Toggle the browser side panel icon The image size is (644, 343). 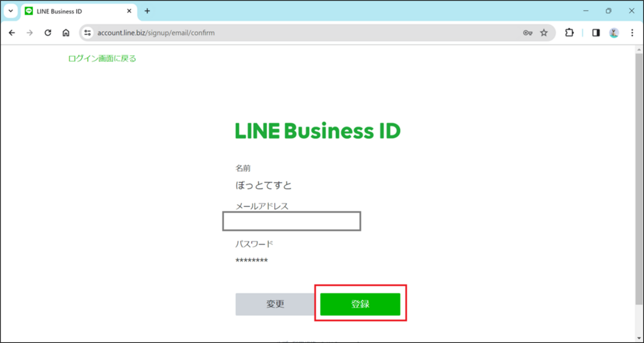click(x=596, y=33)
